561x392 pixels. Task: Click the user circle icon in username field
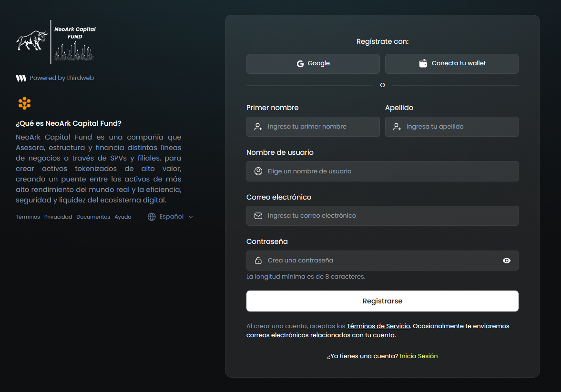tap(258, 171)
